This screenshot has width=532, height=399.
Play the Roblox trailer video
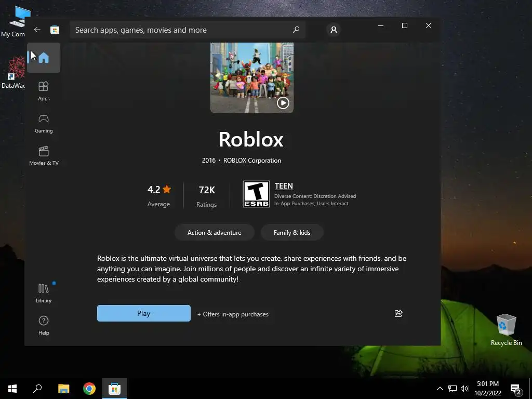283,103
